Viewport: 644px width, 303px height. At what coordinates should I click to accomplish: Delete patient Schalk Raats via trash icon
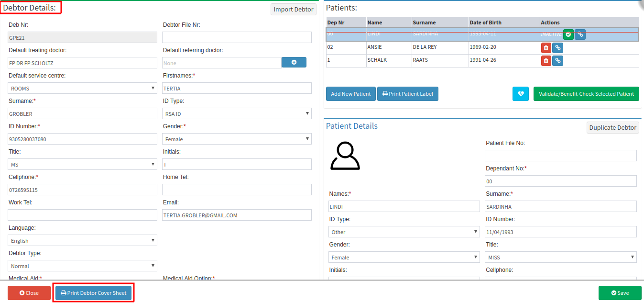[x=546, y=61]
